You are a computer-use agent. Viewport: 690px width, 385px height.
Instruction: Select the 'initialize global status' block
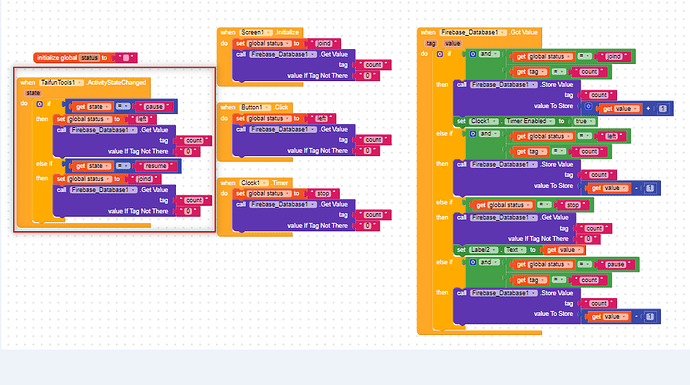click(x=85, y=58)
